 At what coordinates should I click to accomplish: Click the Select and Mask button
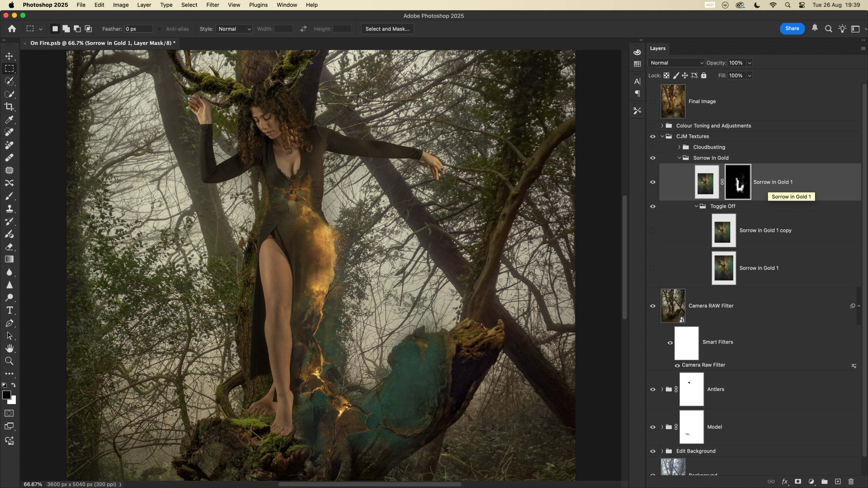pos(387,29)
